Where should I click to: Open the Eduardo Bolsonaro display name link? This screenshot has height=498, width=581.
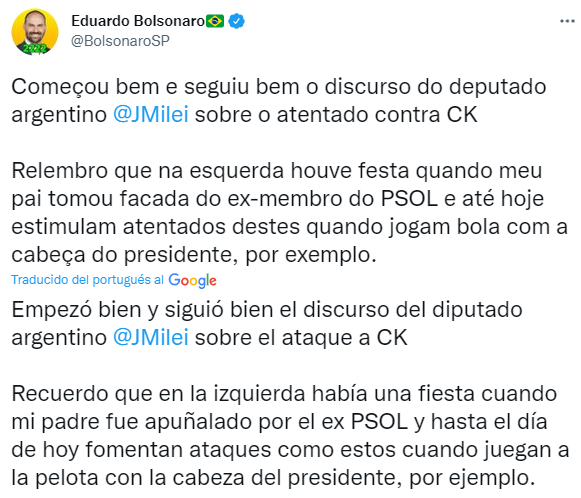(137, 21)
